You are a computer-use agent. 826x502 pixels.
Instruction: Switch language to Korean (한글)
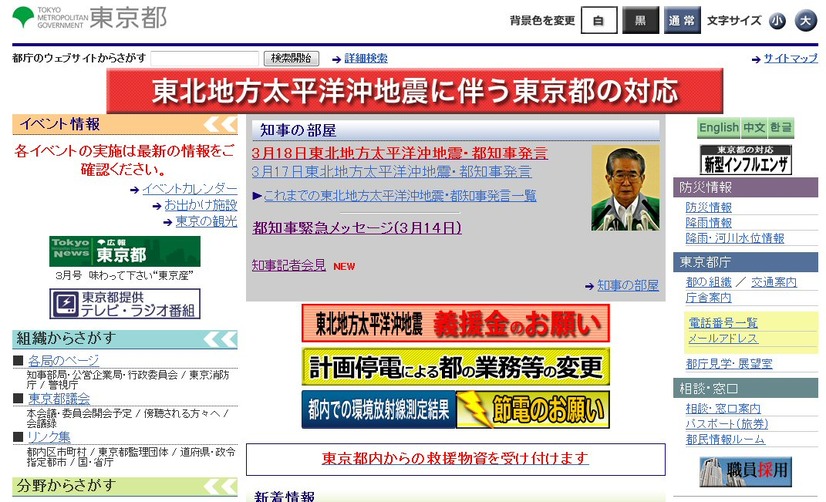tap(781, 127)
